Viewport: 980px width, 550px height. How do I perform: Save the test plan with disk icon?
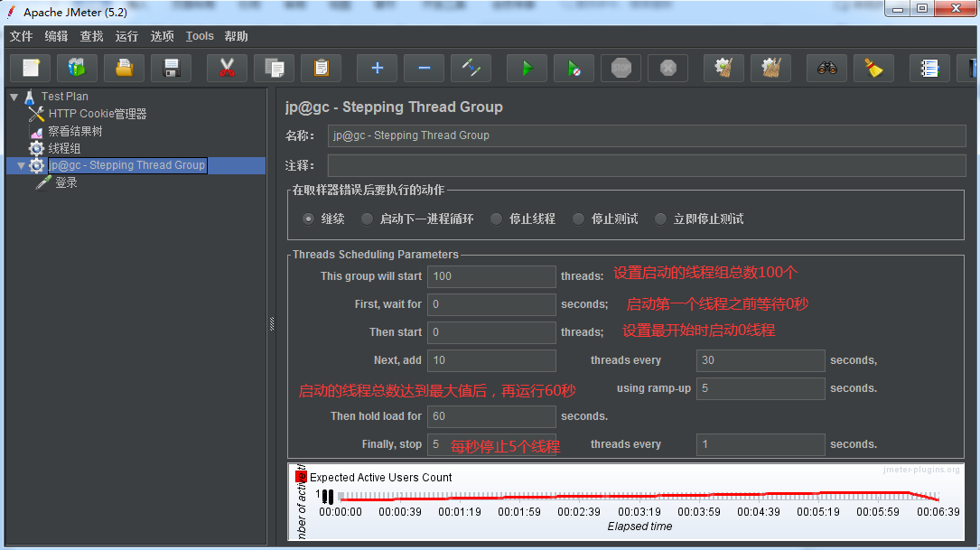tap(172, 68)
